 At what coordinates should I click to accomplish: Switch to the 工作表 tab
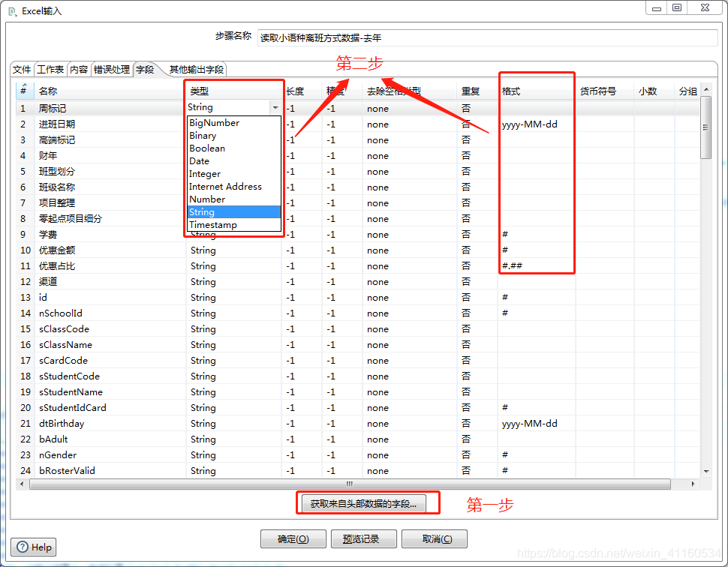pyautogui.click(x=50, y=70)
